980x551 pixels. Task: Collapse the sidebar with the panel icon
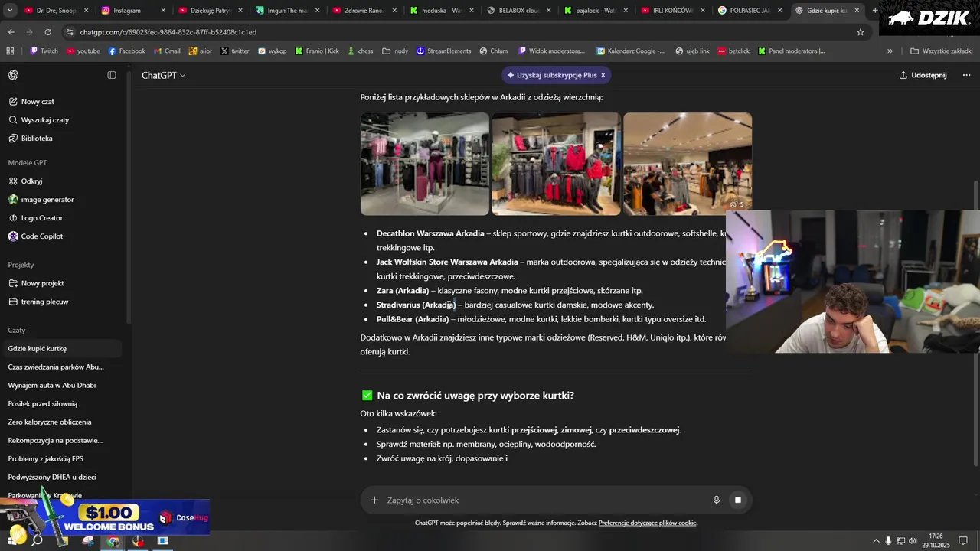click(x=112, y=75)
